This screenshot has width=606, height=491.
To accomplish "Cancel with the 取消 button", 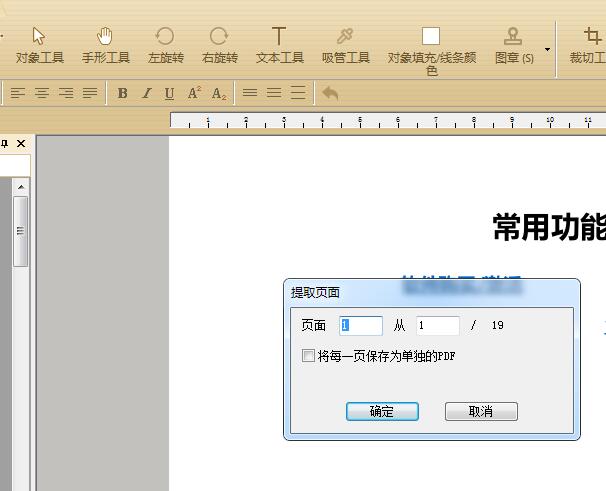I will [481, 411].
